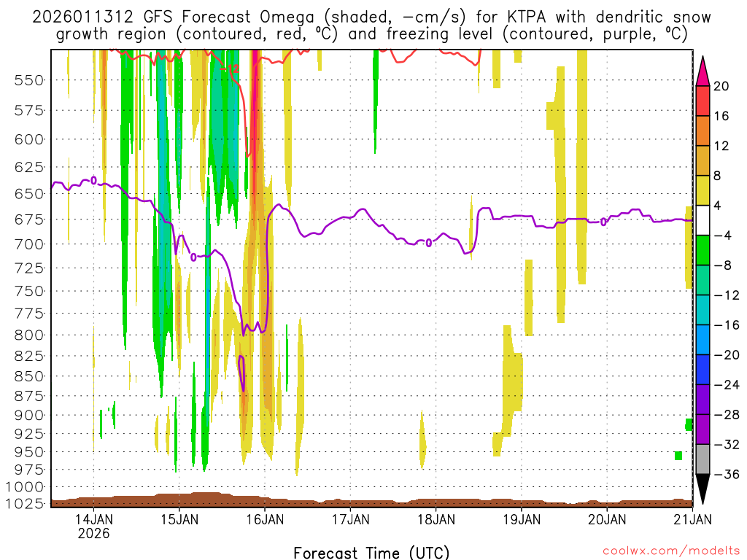
Task: Select the 17JAN date label
Action: (350, 518)
